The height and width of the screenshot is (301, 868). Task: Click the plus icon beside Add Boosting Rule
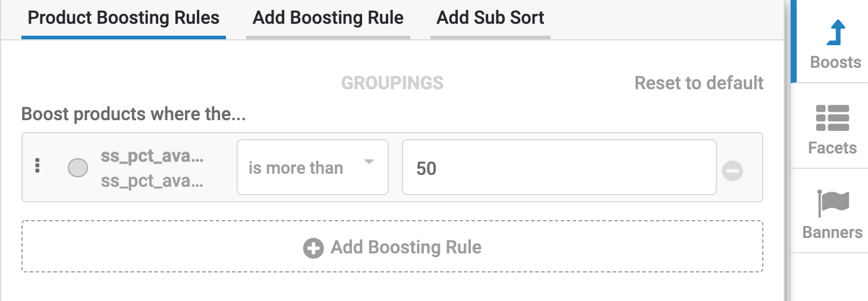tap(313, 247)
